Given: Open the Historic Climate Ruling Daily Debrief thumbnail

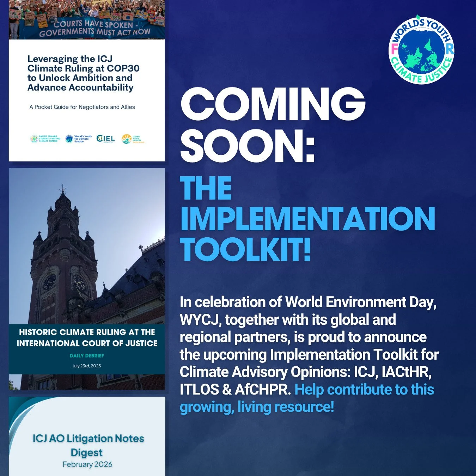Looking at the screenshot, I should click(87, 279).
